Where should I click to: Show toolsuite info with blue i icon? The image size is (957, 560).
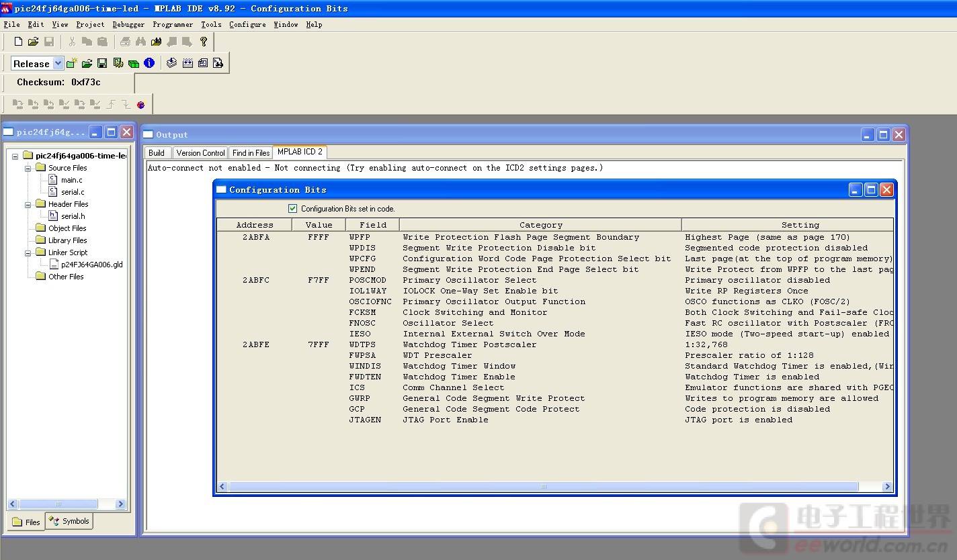pyautogui.click(x=149, y=63)
